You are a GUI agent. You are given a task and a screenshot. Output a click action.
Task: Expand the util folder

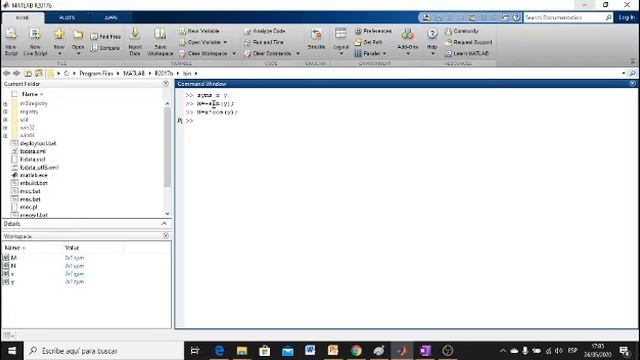[5, 120]
